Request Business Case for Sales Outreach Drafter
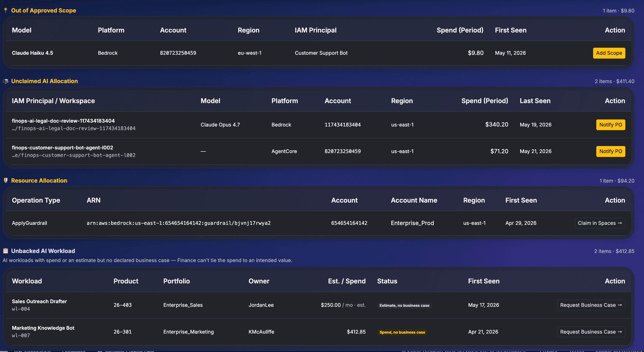 tap(591, 305)
